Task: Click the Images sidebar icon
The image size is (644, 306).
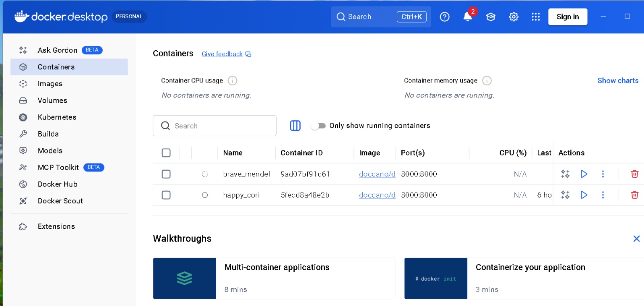Action: (23, 84)
